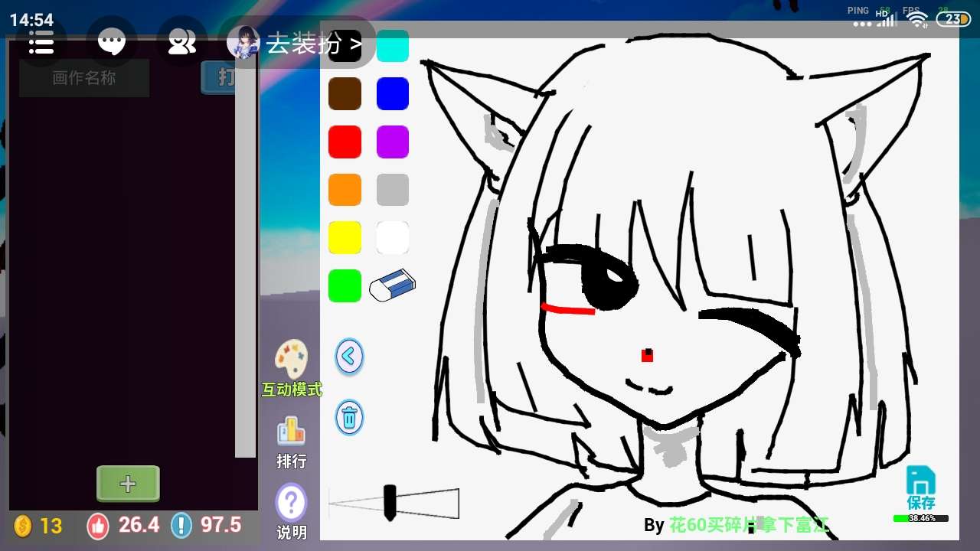Tap the battery indicator icon
The width and height of the screenshot is (980, 551).
point(953,19)
